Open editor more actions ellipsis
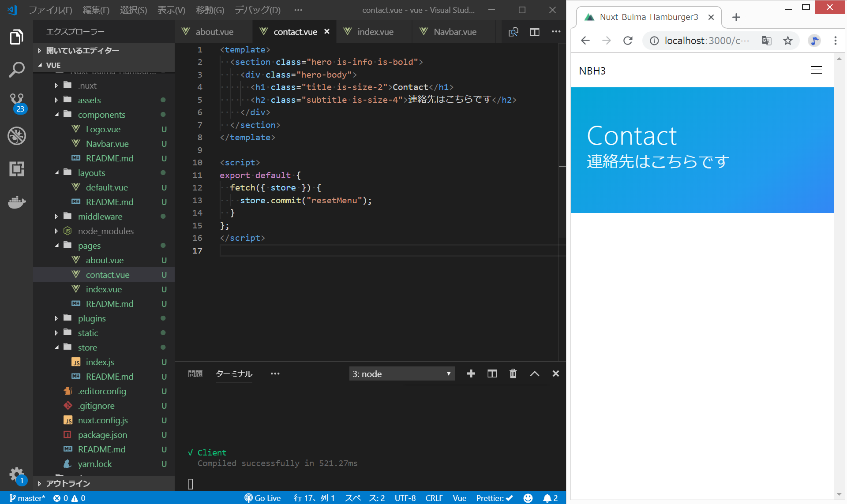Viewport: 847px width, 504px height. (556, 32)
